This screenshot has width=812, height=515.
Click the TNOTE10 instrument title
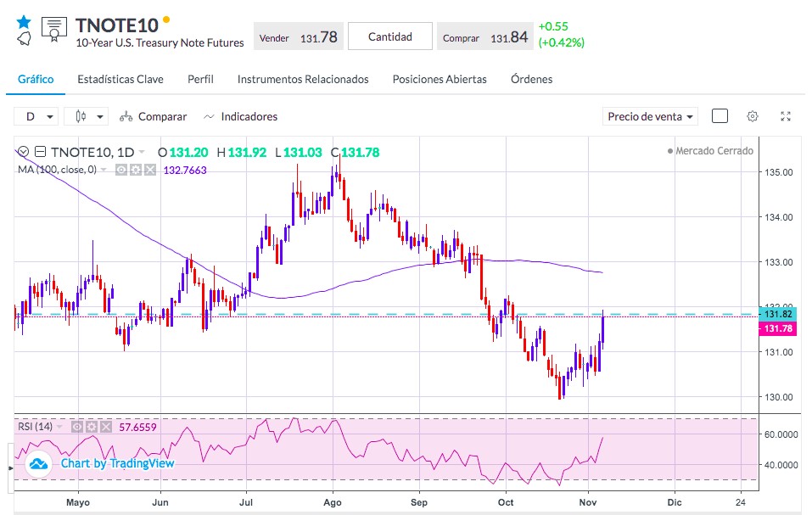[116, 25]
